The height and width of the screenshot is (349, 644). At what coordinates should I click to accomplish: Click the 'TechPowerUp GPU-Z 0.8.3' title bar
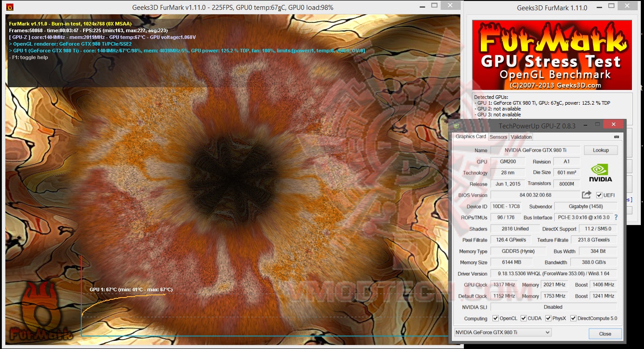point(537,126)
